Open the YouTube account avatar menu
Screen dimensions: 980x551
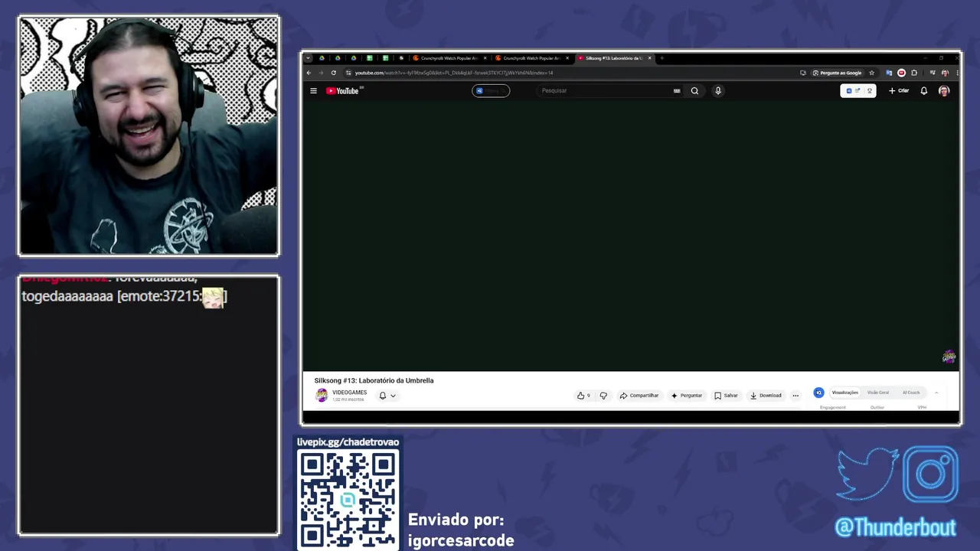coord(944,90)
